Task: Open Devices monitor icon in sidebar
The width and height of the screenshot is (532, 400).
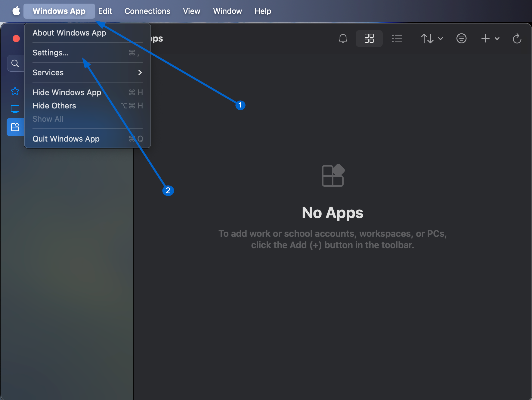Action: click(15, 109)
